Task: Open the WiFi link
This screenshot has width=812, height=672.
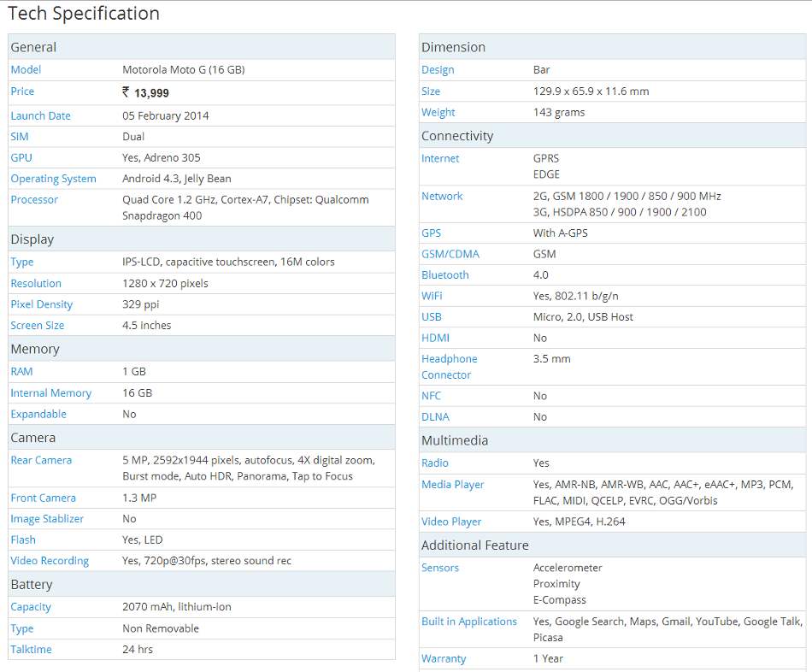Action: 432,296
